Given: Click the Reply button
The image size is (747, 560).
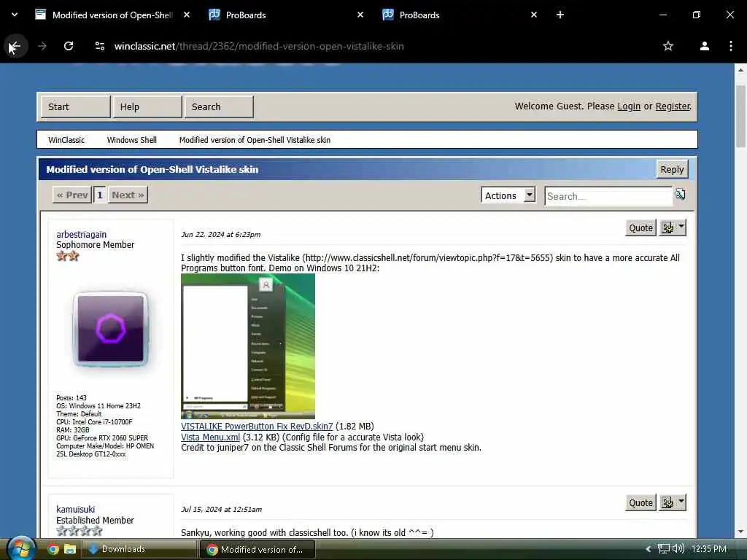Looking at the screenshot, I should coord(672,169).
